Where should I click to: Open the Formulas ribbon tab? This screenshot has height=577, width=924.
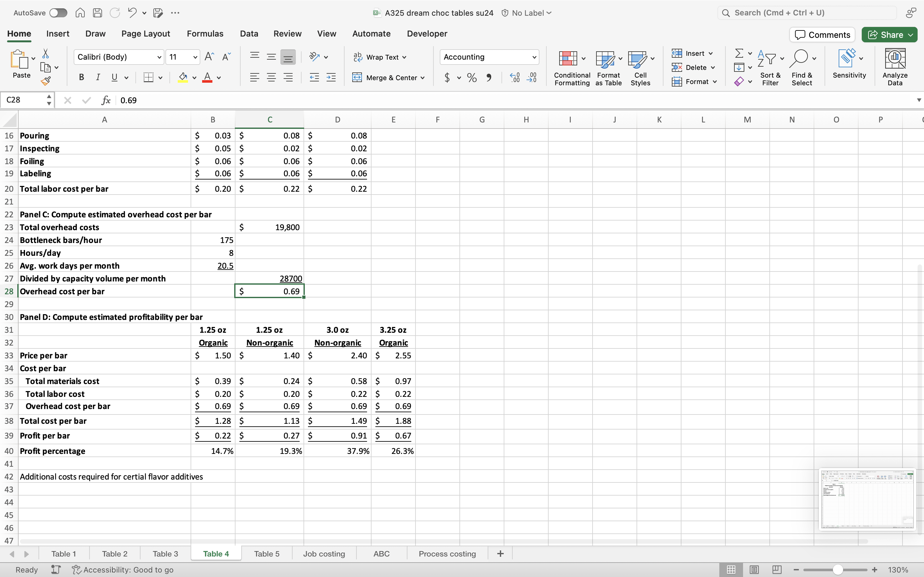tap(205, 34)
